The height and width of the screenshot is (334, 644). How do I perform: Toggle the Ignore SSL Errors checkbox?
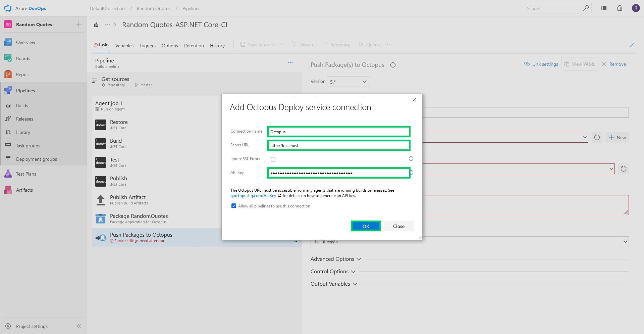[273, 159]
